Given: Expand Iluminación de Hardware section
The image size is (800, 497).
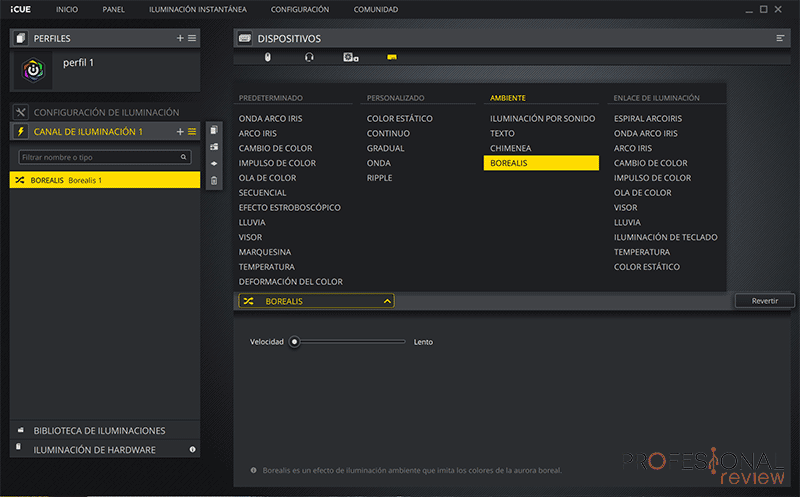Looking at the screenshot, I should [105, 450].
